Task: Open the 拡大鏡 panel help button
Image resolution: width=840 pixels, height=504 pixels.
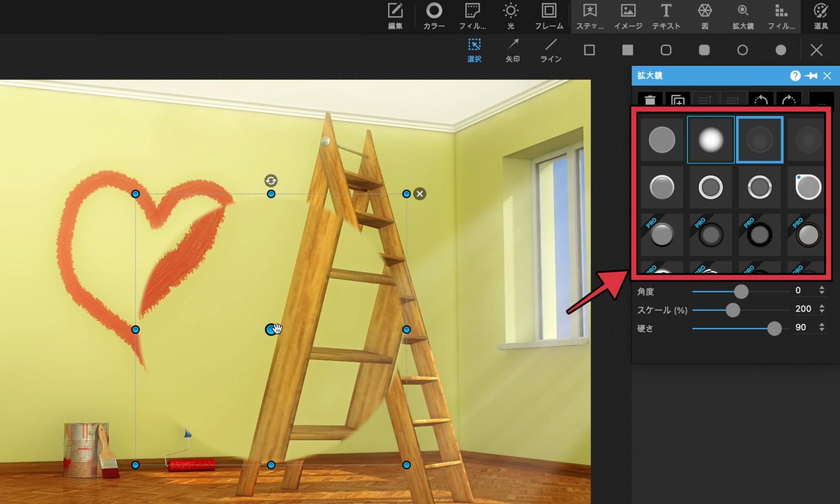Action: (795, 76)
